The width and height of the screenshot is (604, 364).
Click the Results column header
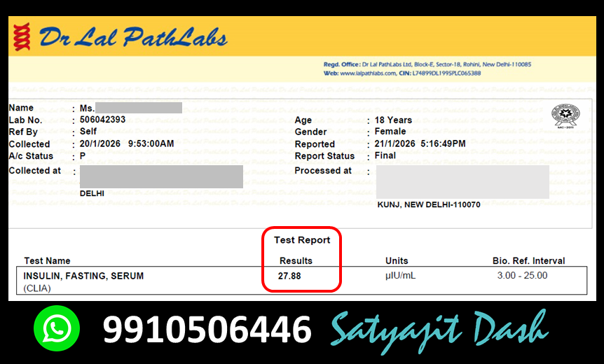[x=296, y=261]
